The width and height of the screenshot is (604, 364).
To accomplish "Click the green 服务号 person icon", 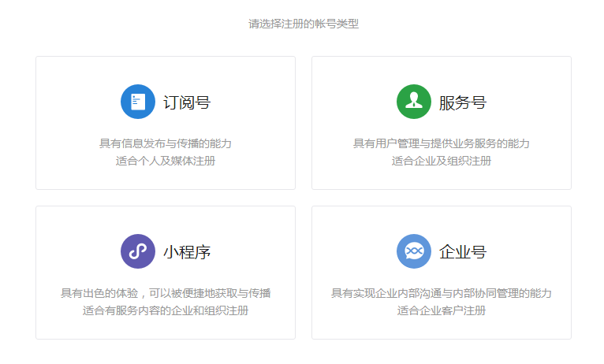I will point(414,102).
